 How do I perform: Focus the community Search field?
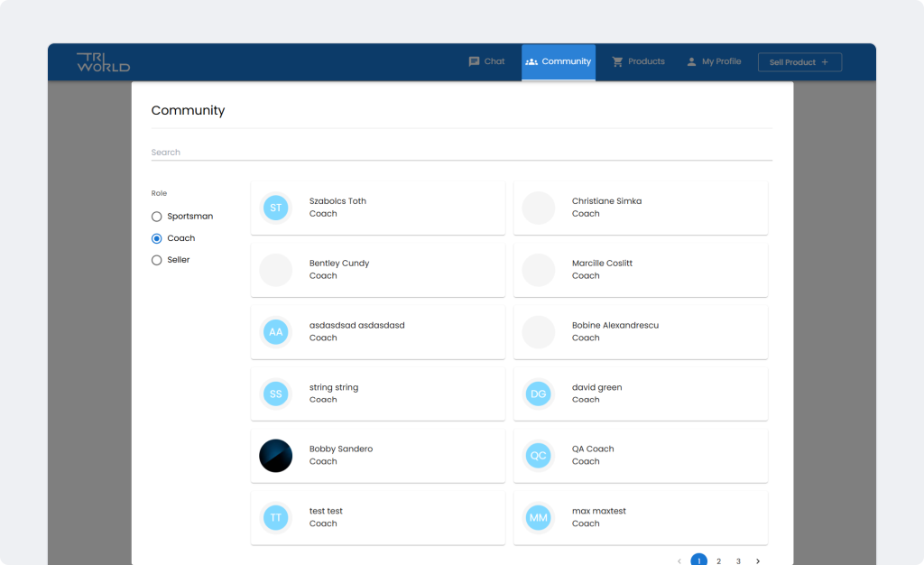click(461, 153)
